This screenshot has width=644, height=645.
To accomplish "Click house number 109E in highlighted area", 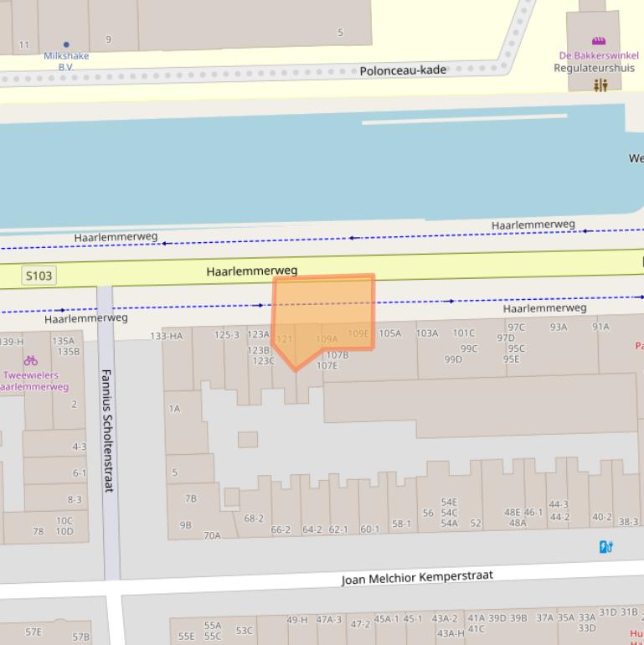I will tap(358, 333).
